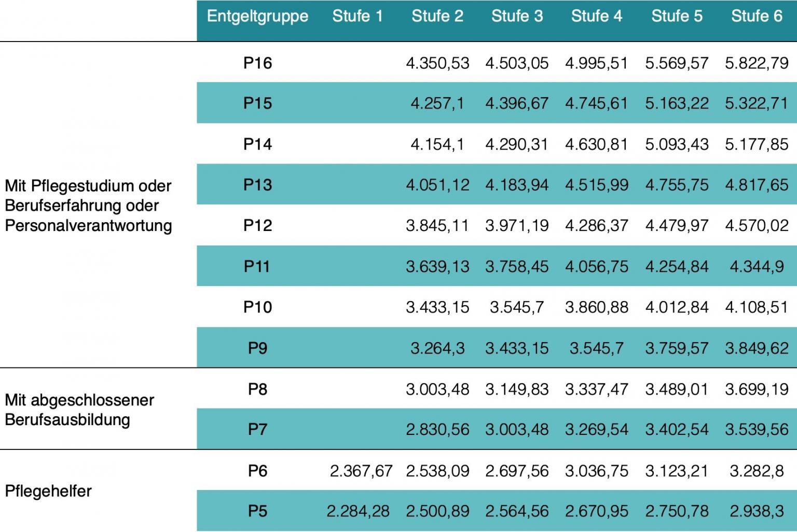Select the Stufe 1 column header
Image resolution: width=797 pixels, height=532 pixels.
[x=358, y=17]
